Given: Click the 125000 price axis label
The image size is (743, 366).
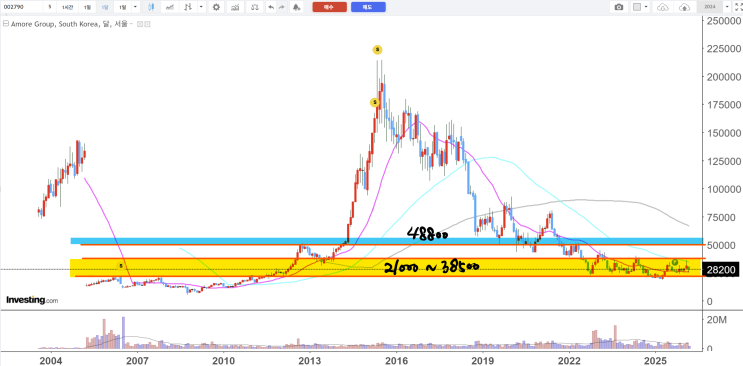Looking at the screenshot, I should pyautogui.click(x=723, y=161).
